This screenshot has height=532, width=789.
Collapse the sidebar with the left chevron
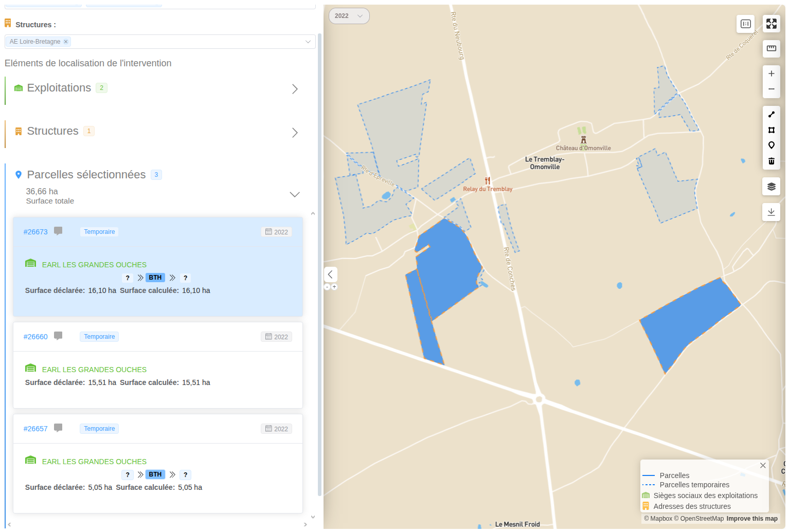[x=331, y=274]
